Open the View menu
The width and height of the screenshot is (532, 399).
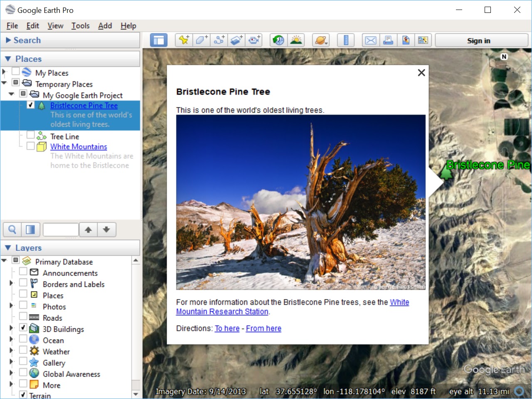55,26
